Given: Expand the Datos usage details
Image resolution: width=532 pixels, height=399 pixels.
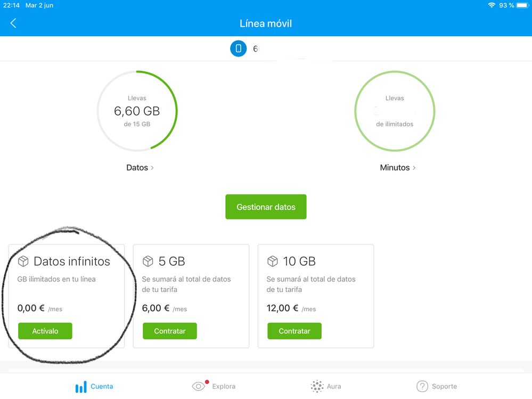Looking at the screenshot, I should click(140, 167).
